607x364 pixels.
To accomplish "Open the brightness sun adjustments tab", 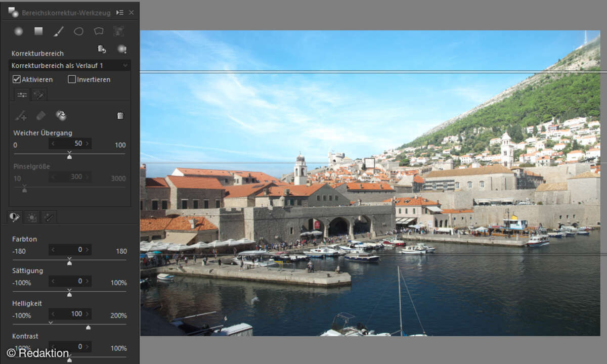I will coord(32,217).
